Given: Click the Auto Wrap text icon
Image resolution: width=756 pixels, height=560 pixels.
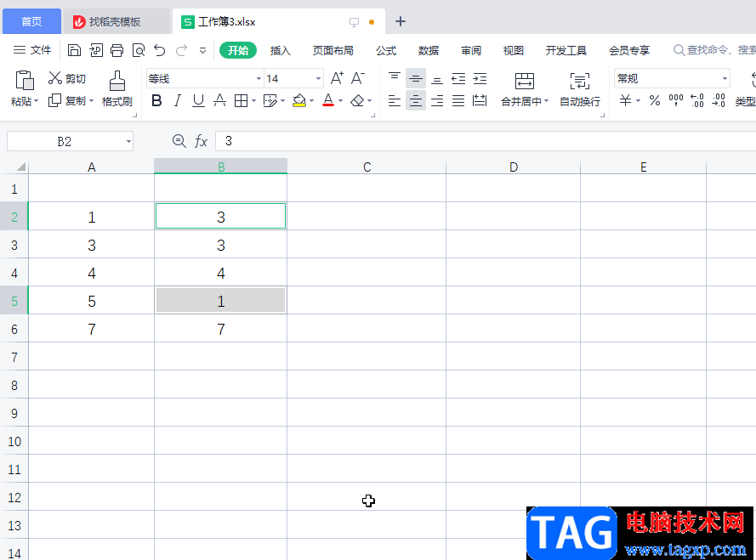Looking at the screenshot, I should pos(579,81).
